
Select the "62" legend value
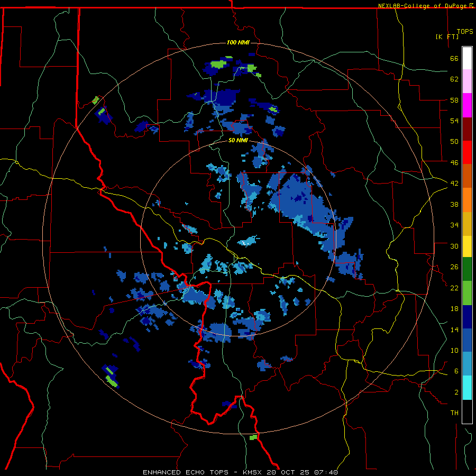point(454,79)
